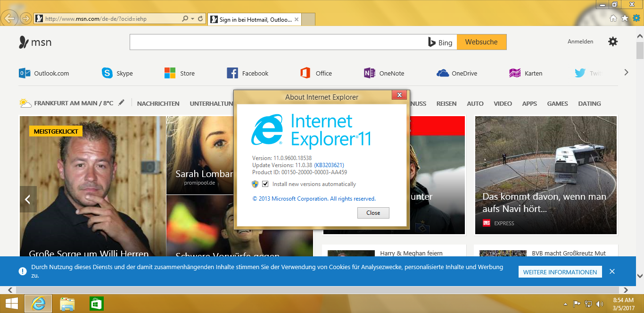Screen dimensions: 644x313
Task: Click the Bing logo in the search box
Action: (x=440, y=42)
